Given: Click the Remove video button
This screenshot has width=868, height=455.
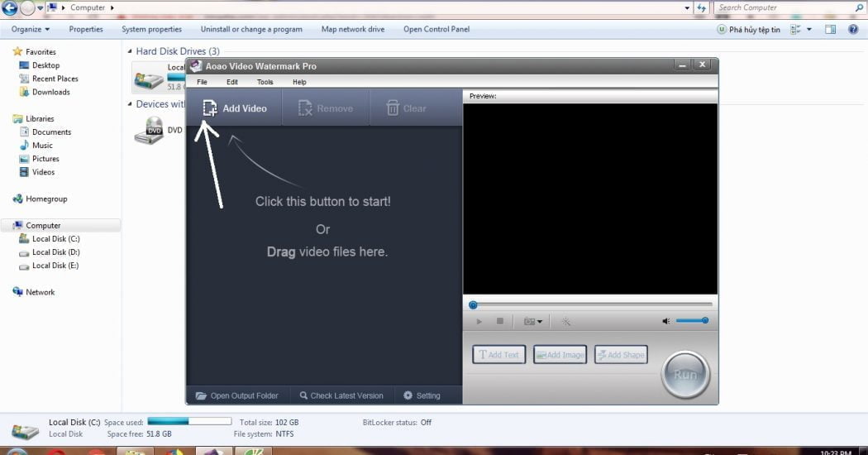Looking at the screenshot, I should pyautogui.click(x=326, y=108).
